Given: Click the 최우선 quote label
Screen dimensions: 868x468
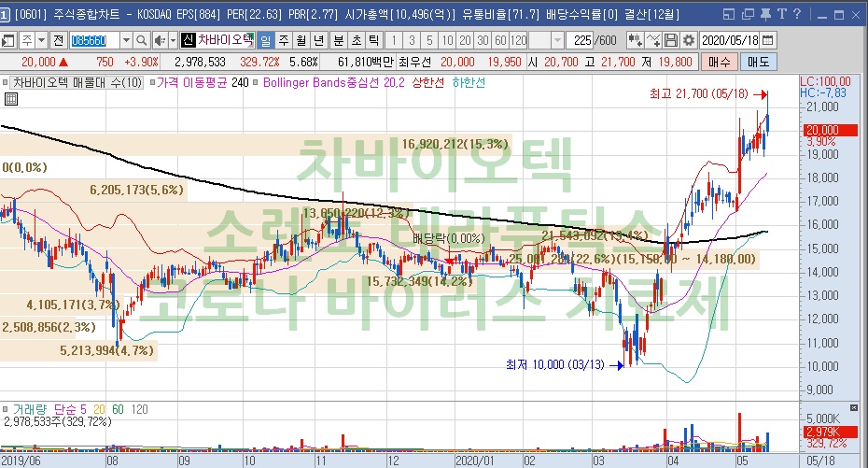Looking at the screenshot, I should [x=414, y=62].
